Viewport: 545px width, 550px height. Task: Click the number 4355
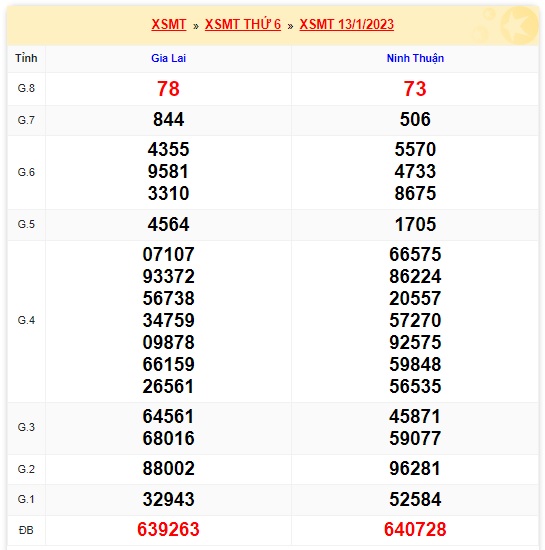[x=168, y=149]
